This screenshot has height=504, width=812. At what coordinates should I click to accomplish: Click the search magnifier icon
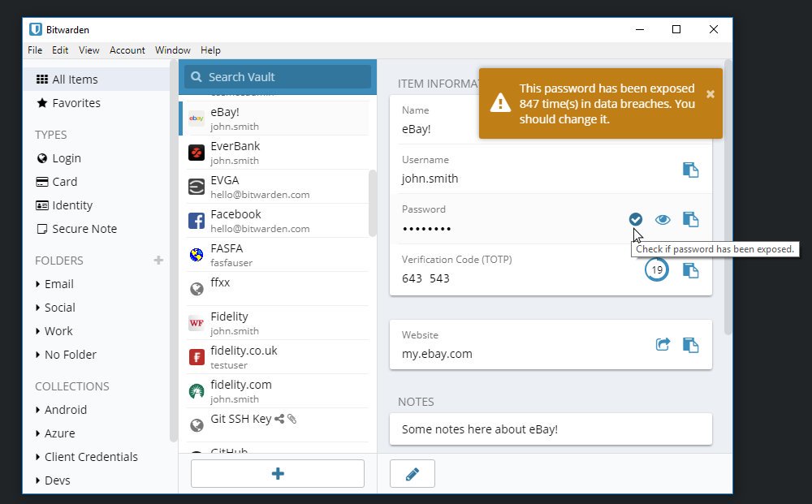pyautogui.click(x=196, y=76)
